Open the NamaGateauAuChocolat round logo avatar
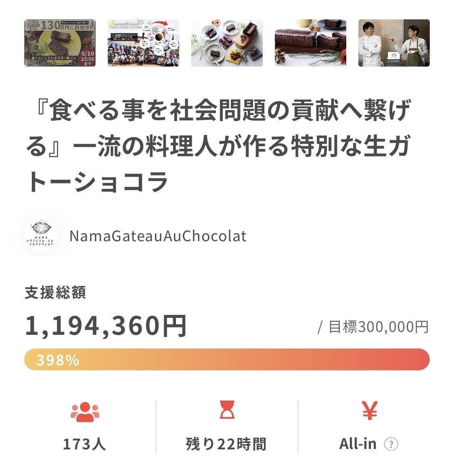 [x=41, y=236]
